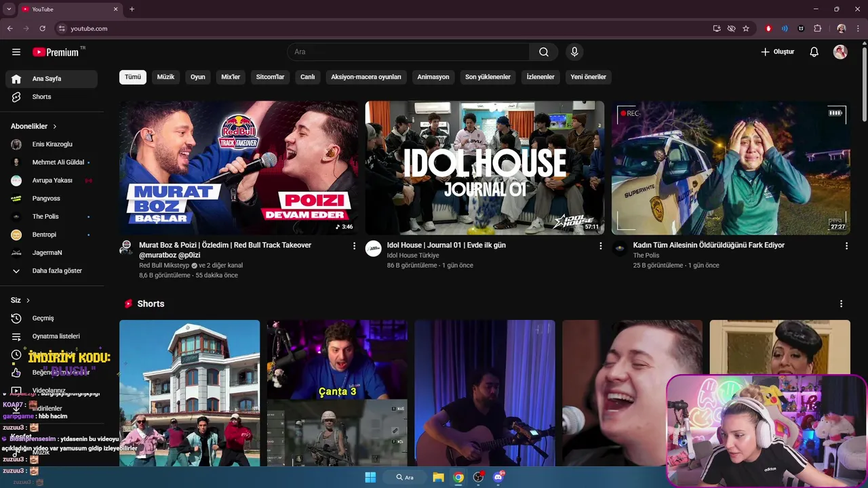Open the Windows Start menu
The height and width of the screenshot is (488, 868).
click(370, 477)
